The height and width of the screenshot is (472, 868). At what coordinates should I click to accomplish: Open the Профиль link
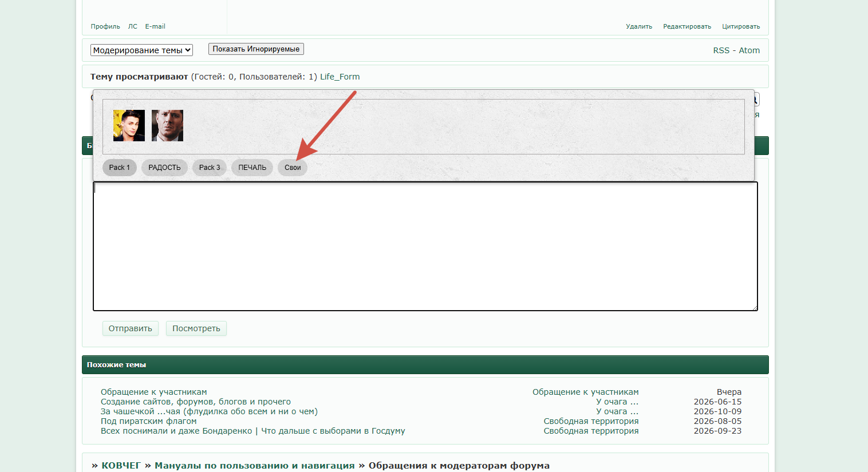pos(105,26)
